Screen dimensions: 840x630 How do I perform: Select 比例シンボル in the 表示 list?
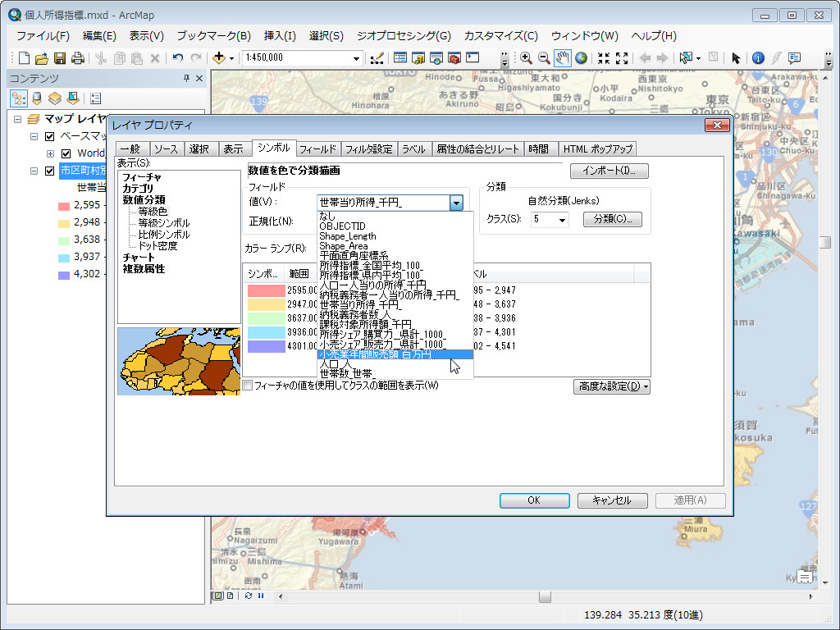coord(164,235)
